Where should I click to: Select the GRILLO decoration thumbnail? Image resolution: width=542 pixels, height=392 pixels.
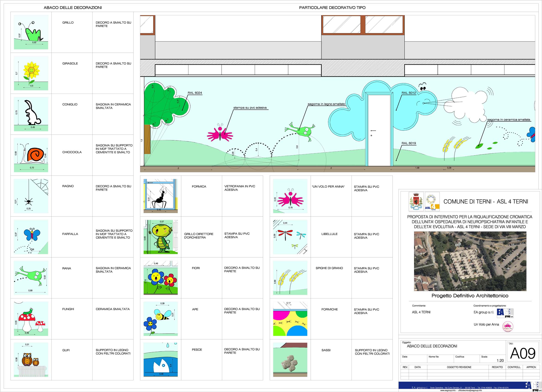(31, 32)
